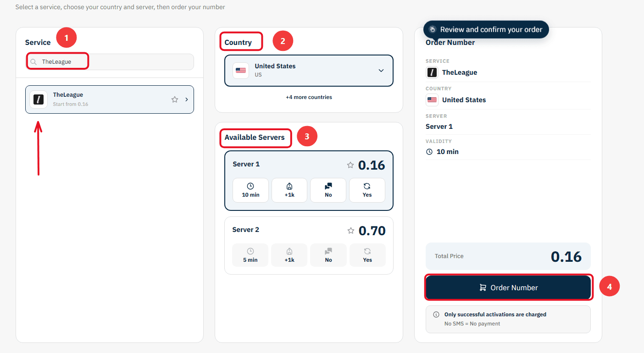Click the Available Servers heading
Screen dimensions: 644x353
click(x=255, y=138)
